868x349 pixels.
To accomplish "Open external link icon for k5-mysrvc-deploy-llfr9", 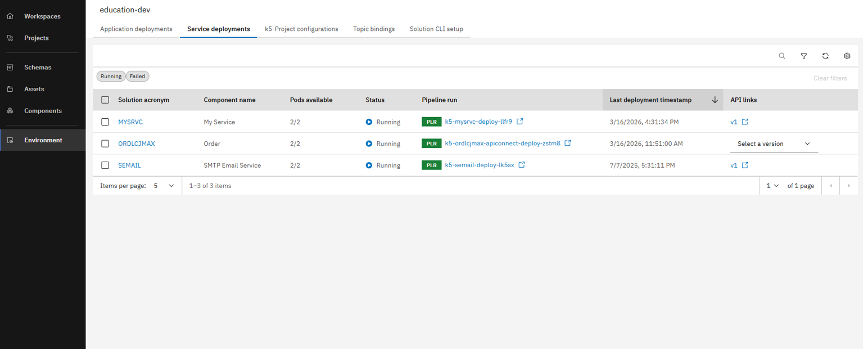I will [x=520, y=122].
